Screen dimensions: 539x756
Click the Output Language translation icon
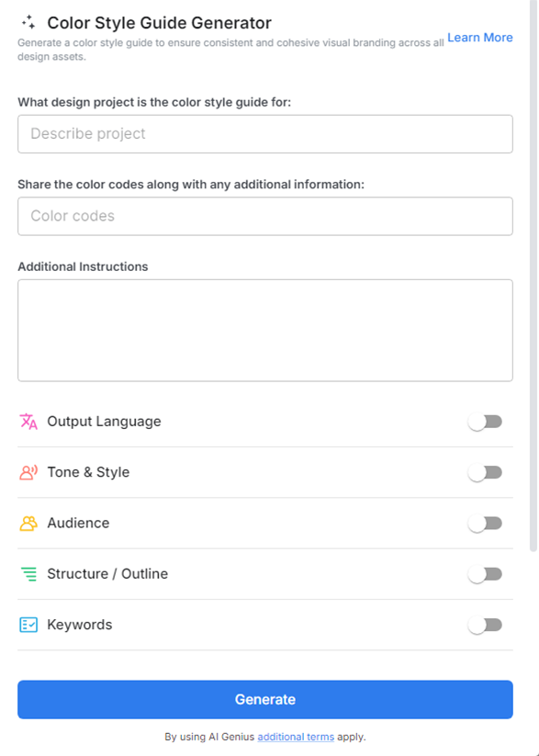26,421
